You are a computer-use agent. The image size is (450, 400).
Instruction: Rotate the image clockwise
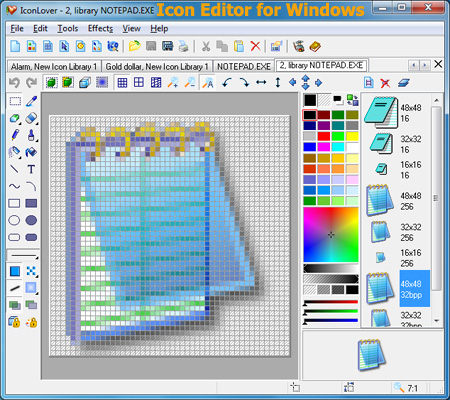[x=244, y=82]
